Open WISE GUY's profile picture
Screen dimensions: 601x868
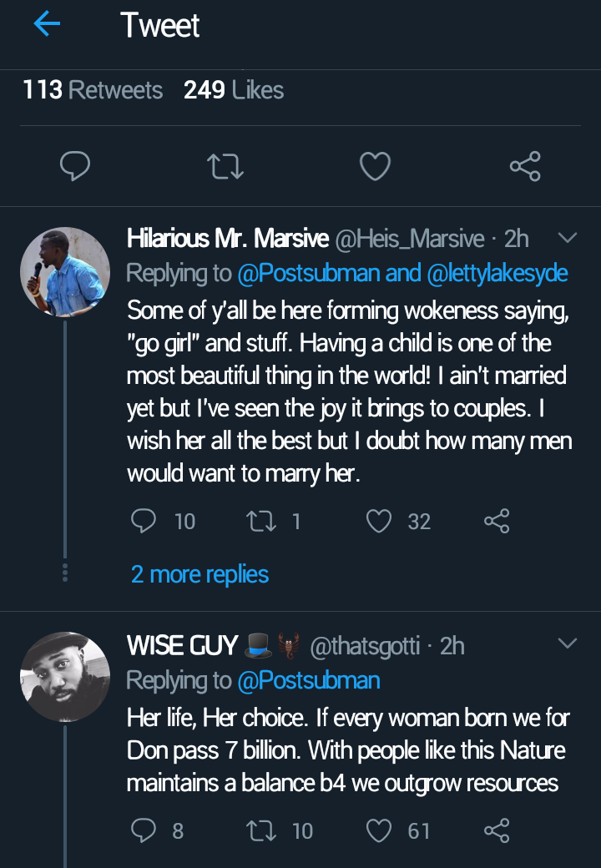pos(64,676)
